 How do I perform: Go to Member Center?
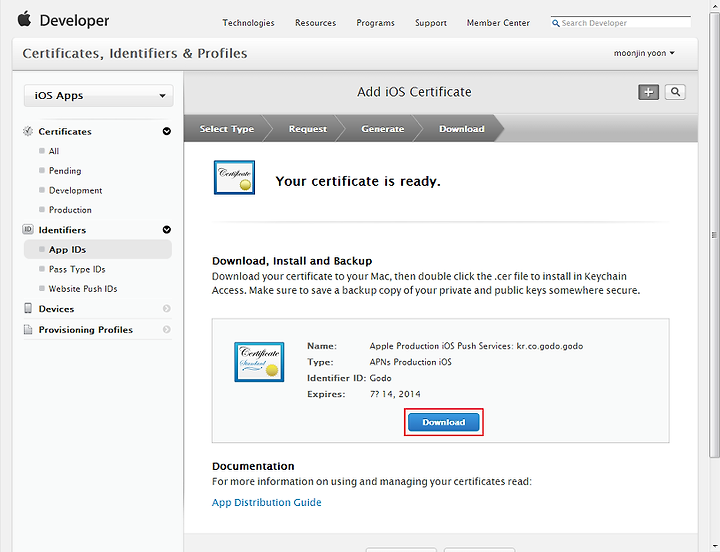click(498, 23)
